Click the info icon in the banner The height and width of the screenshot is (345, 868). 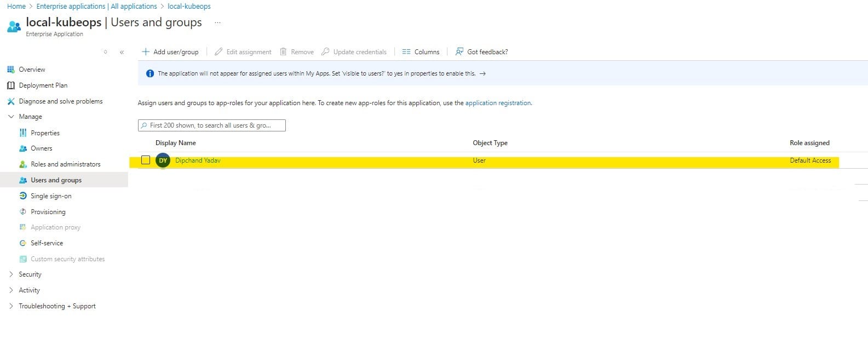[150, 73]
